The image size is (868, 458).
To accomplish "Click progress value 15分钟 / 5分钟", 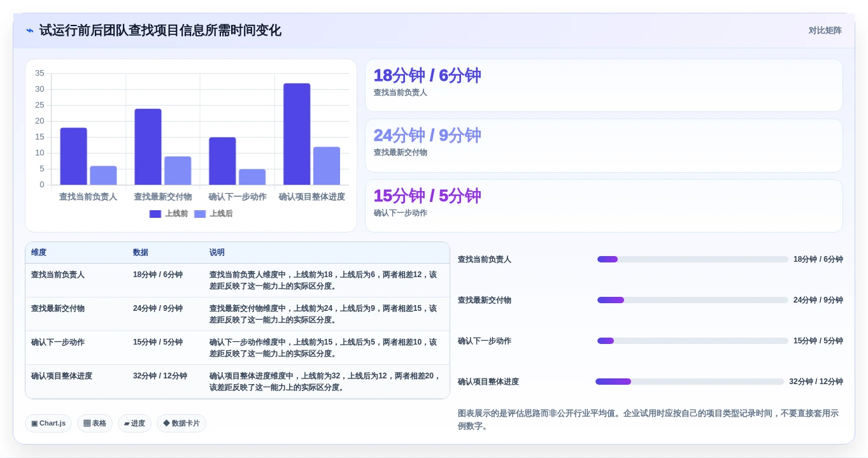I will coord(818,341).
